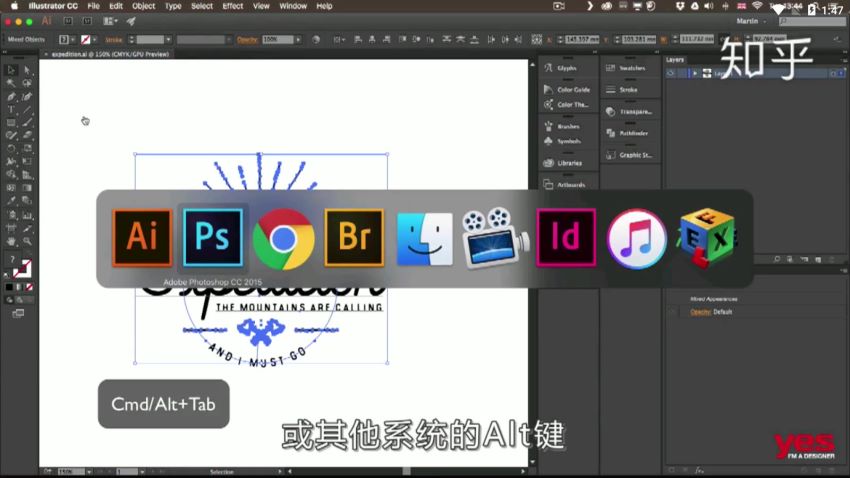Select the Direct Selection tool
Viewport: 850px width, 478px height.
pyautogui.click(x=27, y=70)
